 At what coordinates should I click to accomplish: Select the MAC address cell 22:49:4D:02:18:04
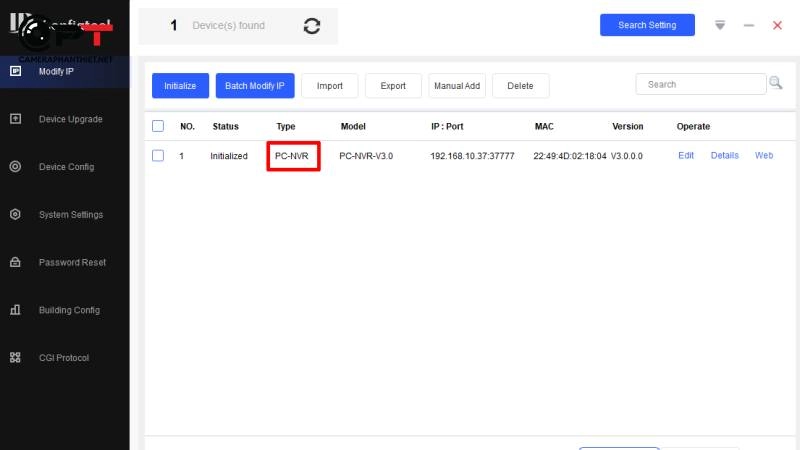point(569,156)
